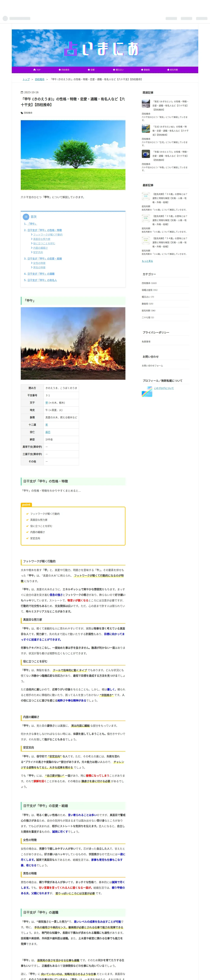Open the 壬戌 article thumbnail in 関連記事
The image size is (210, 980).
coord(146,129)
